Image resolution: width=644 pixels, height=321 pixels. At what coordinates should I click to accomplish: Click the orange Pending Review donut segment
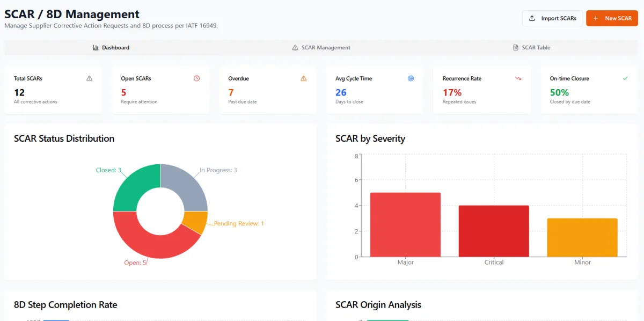[195, 222]
